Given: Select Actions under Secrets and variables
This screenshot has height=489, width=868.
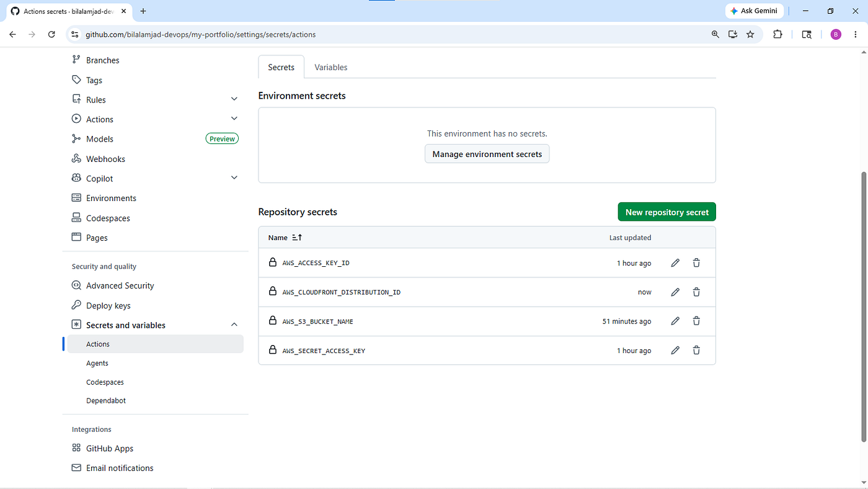Looking at the screenshot, I should coord(155,344).
